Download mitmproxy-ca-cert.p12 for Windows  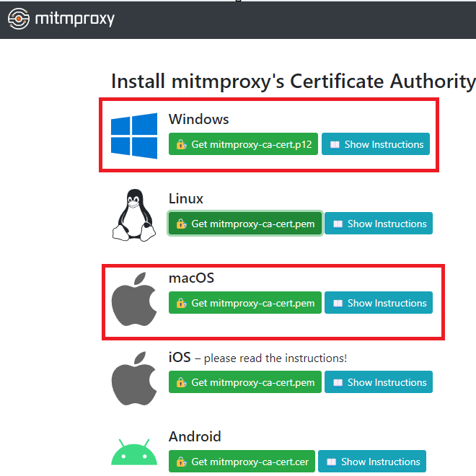[243, 144]
